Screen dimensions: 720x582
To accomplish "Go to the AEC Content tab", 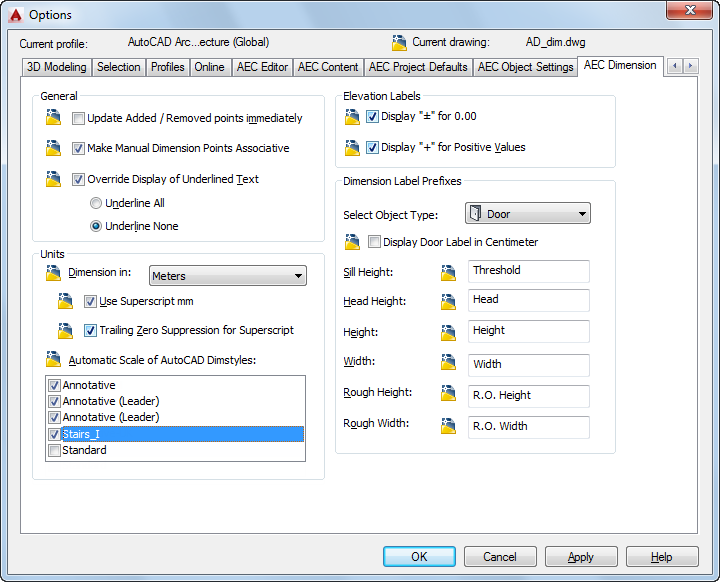I will tap(328, 67).
